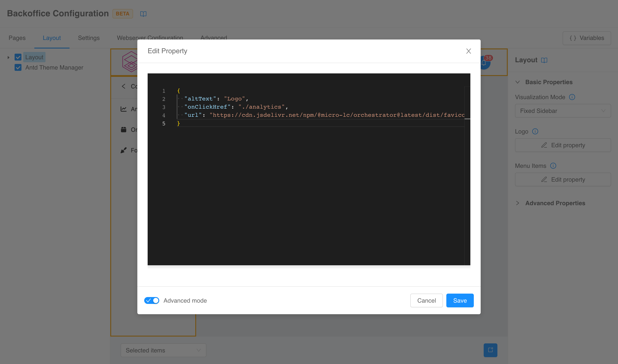This screenshot has width=618, height=364.
Task: Click the briefcase icon in the sidebar
Action: pos(124,129)
